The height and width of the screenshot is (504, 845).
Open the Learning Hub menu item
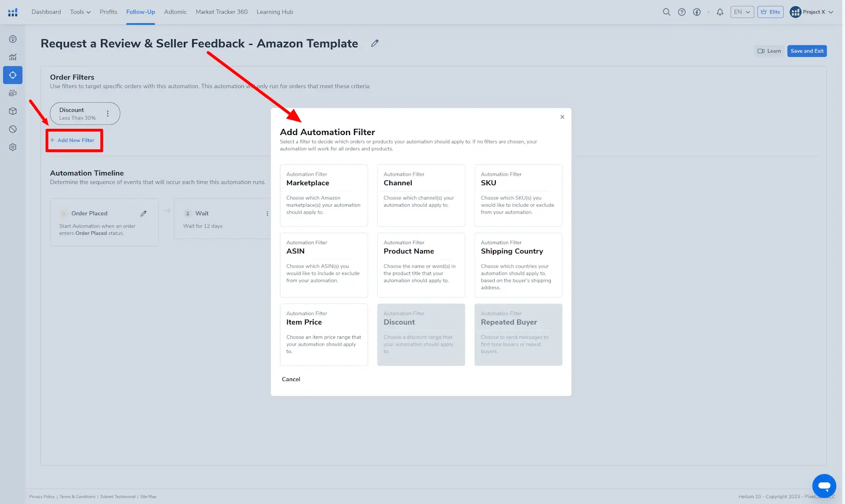tap(275, 12)
